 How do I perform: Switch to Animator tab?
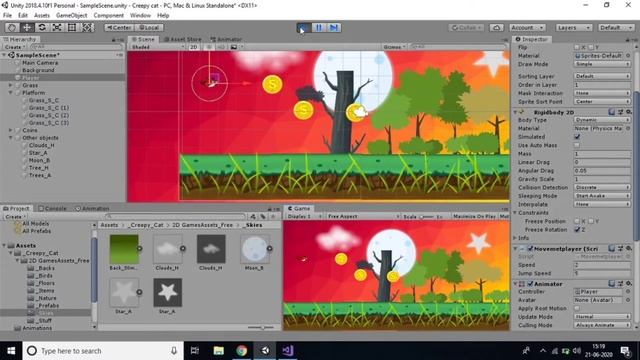[x=227, y=39]
